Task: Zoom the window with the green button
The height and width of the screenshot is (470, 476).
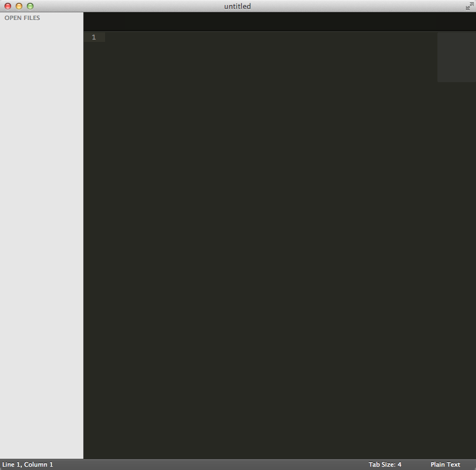Action: tap(30, 6)
